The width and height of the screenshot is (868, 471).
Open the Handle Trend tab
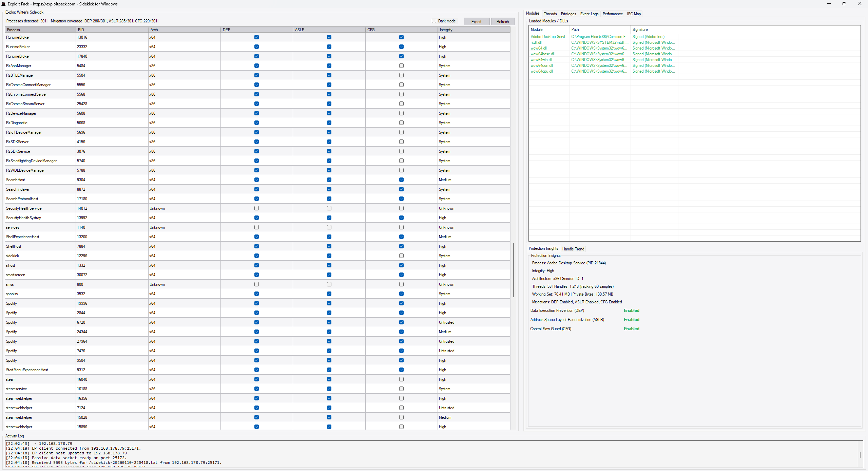(x=573, y=249)
